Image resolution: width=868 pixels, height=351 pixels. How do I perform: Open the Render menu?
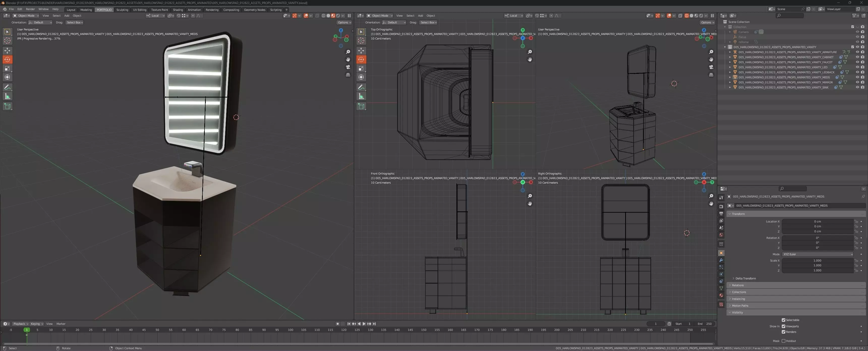(30, 9)
